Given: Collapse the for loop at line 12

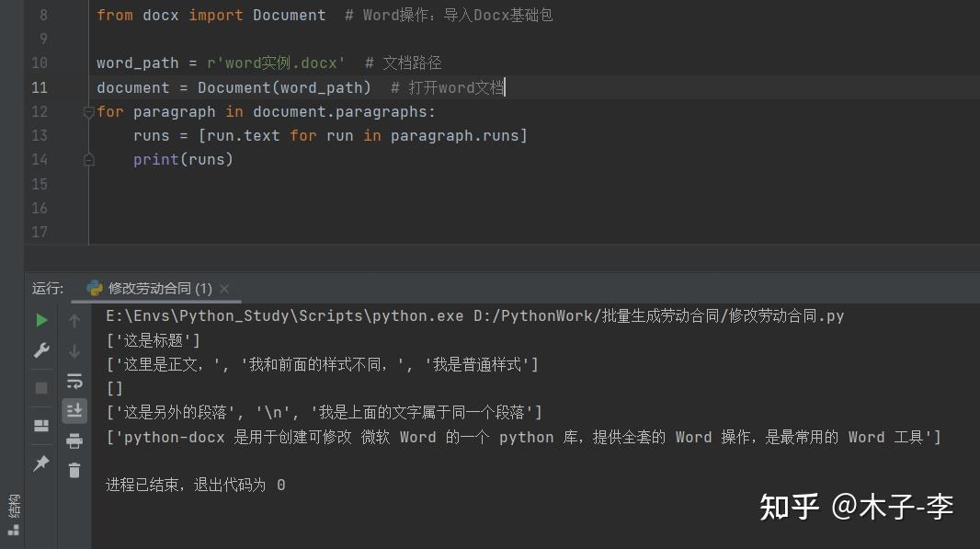Looking at the screenshot, I should (x=87, y=111).
